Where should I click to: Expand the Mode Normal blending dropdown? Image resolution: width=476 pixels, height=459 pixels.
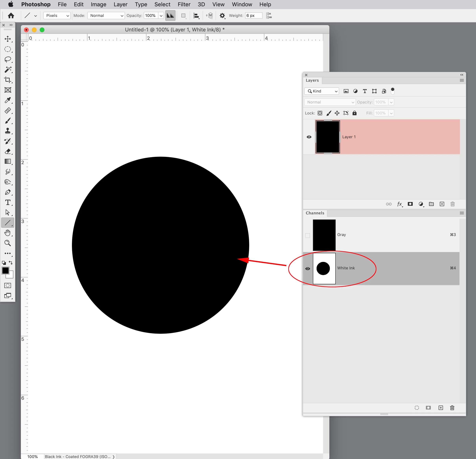[x=106, y=16]
